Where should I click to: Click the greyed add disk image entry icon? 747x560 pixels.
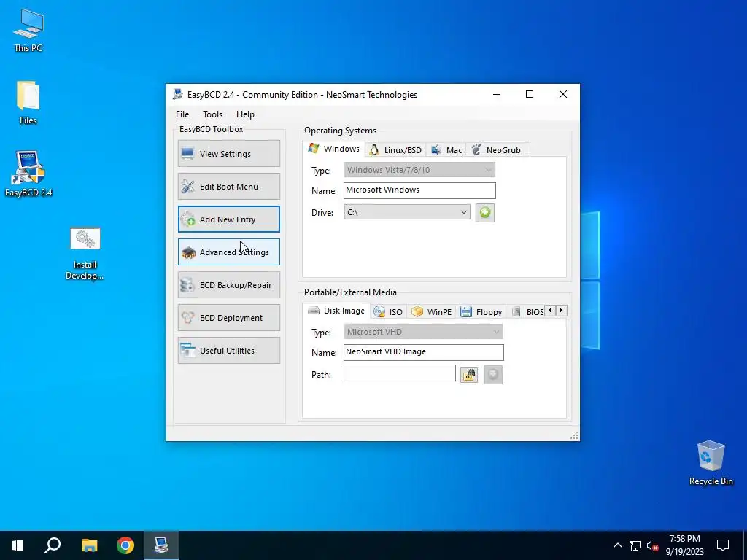click(x=493, y=375)
